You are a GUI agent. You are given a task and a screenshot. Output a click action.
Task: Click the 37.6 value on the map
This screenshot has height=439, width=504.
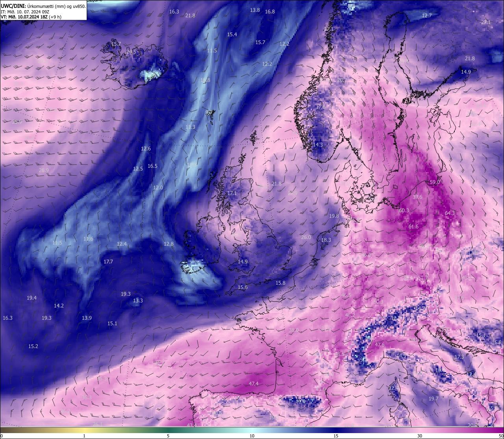pyautogui.click(x=417, y=197)
